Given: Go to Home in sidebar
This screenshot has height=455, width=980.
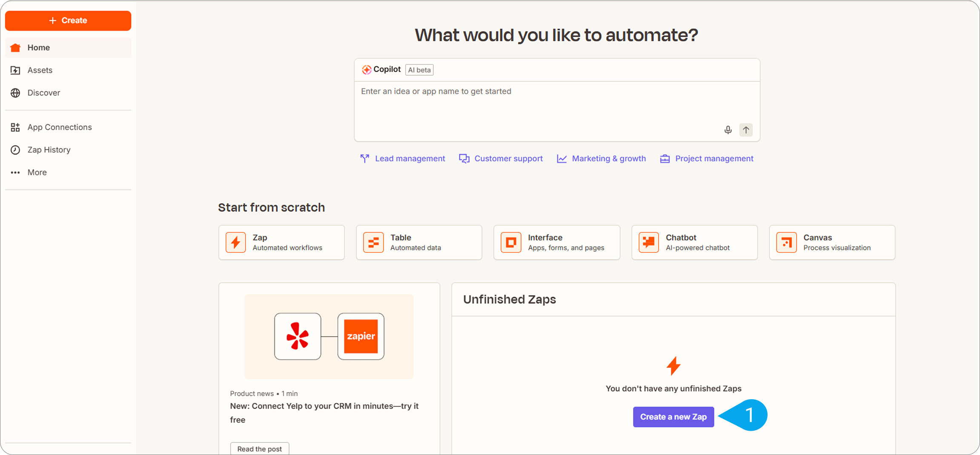Looking at the screenshot, I should point(38,48).
